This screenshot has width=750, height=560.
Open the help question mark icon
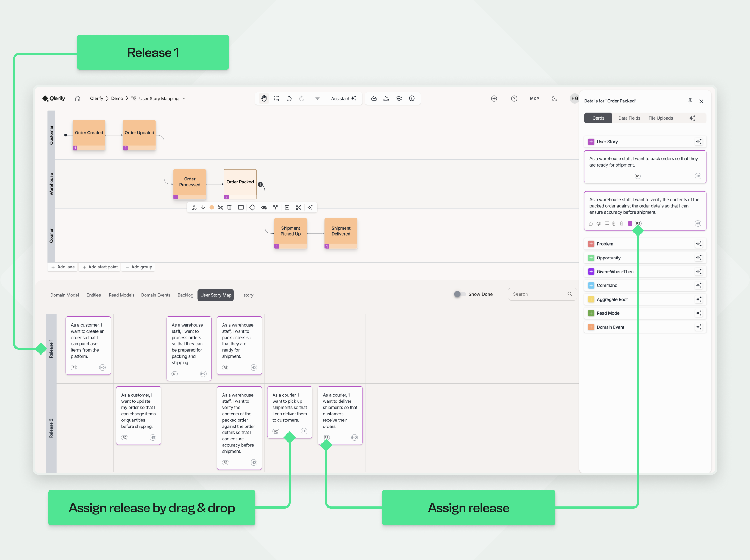click(514, 98)
